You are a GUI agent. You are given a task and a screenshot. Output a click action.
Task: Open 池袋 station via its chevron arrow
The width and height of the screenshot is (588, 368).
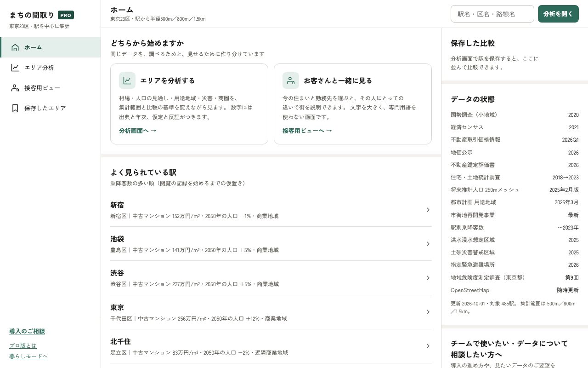tap(428, 244)
